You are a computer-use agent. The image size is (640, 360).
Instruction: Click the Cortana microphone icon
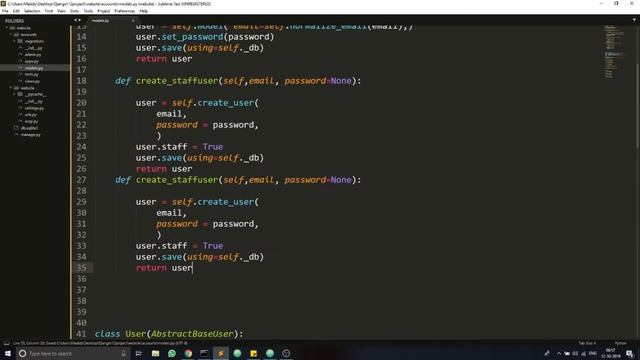124,353
